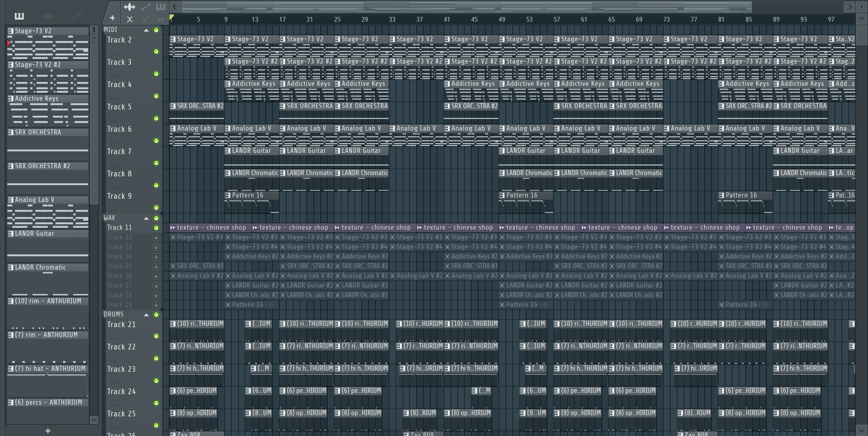Click the X crossfade icon in the playlist toolbar
The image size is (868, 436).
129,20
